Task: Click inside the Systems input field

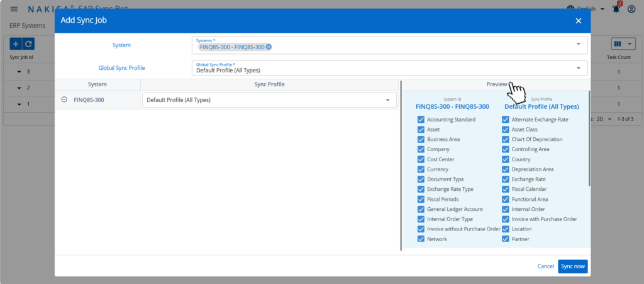Action: pos(389,44)
